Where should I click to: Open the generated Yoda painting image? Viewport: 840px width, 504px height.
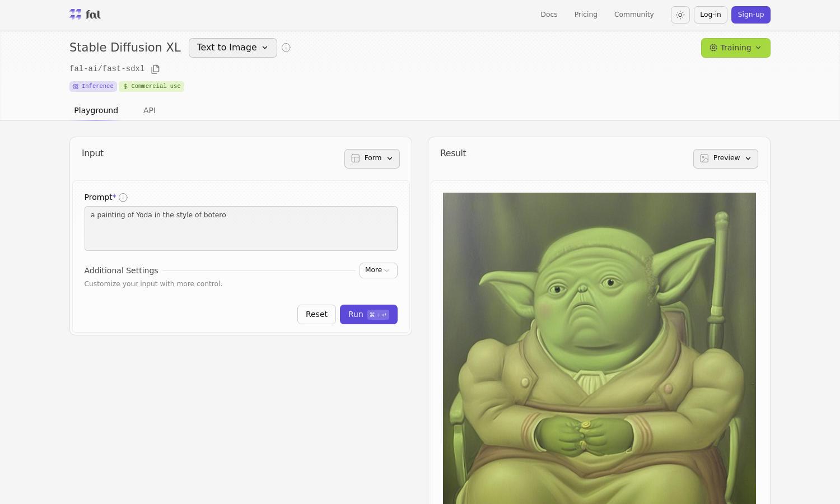pos(599,348)
